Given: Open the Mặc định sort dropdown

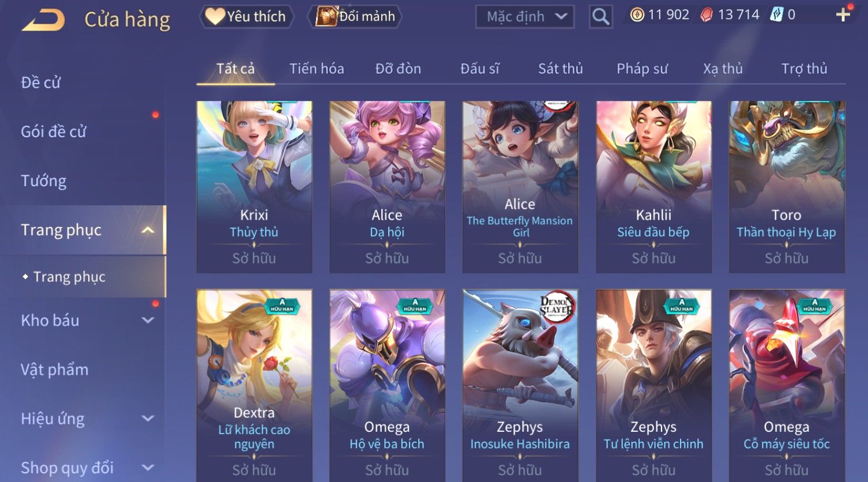Looking at the screenshot, I should point(525,17).
